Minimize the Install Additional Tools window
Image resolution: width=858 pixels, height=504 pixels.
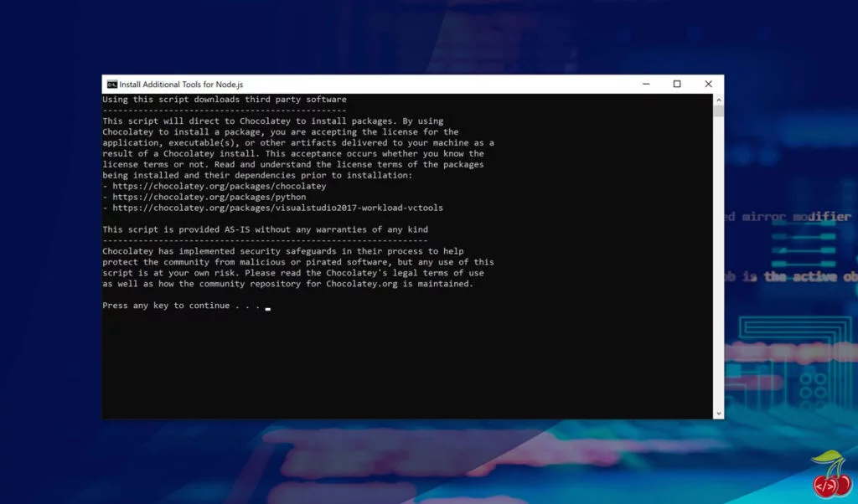(646, 85)
